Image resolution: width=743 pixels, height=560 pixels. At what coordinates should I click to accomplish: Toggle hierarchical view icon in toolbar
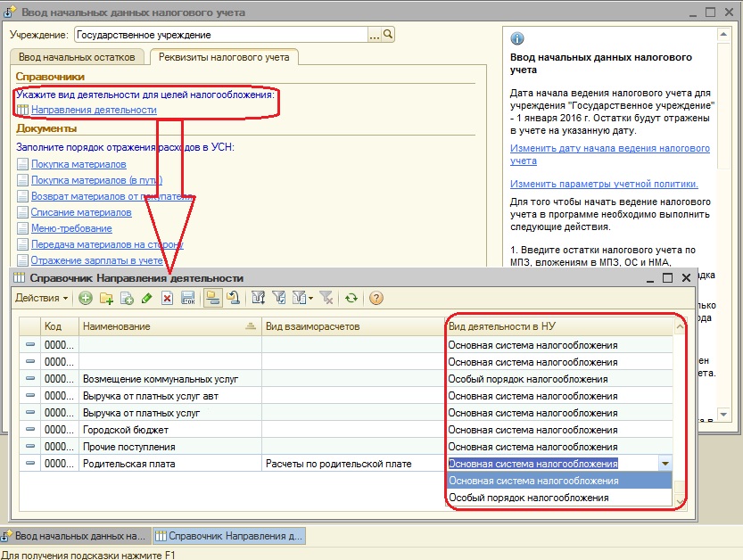tap(212, 299)
